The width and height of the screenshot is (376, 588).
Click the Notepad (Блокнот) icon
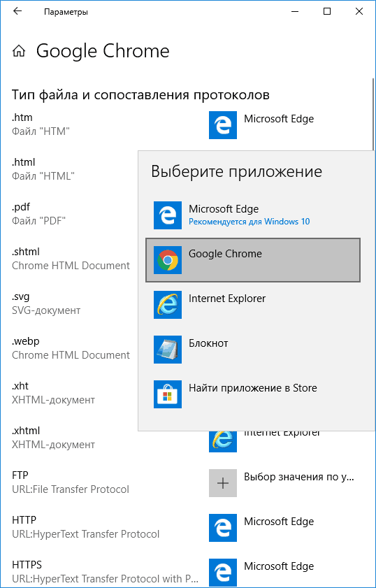pos(168,350)
